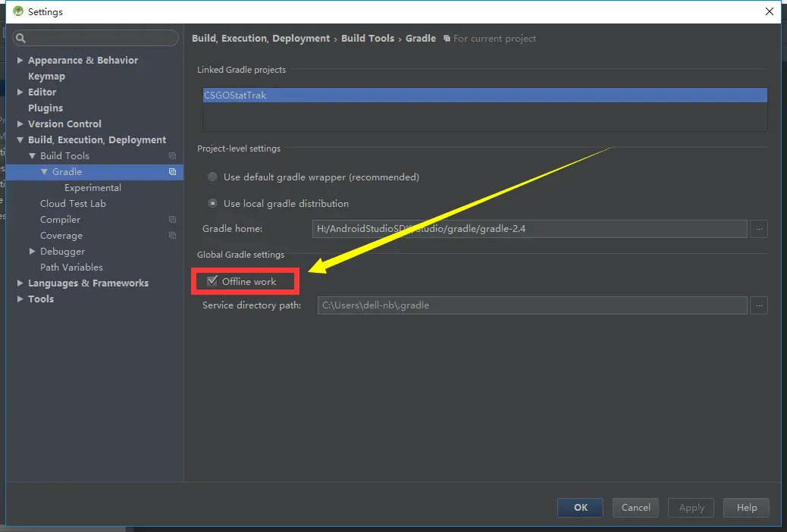
Task: Confirm settings with OK button
Action: coord(580,508)
